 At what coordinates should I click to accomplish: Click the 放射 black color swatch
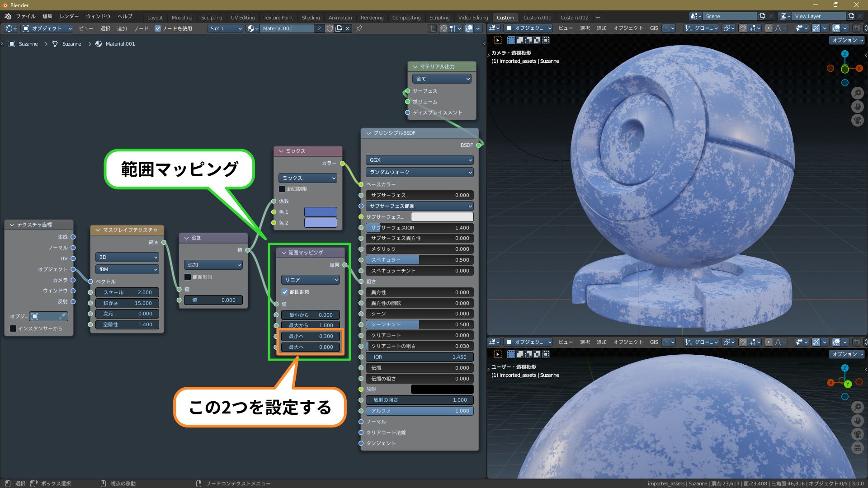click(x=442, y=389)
